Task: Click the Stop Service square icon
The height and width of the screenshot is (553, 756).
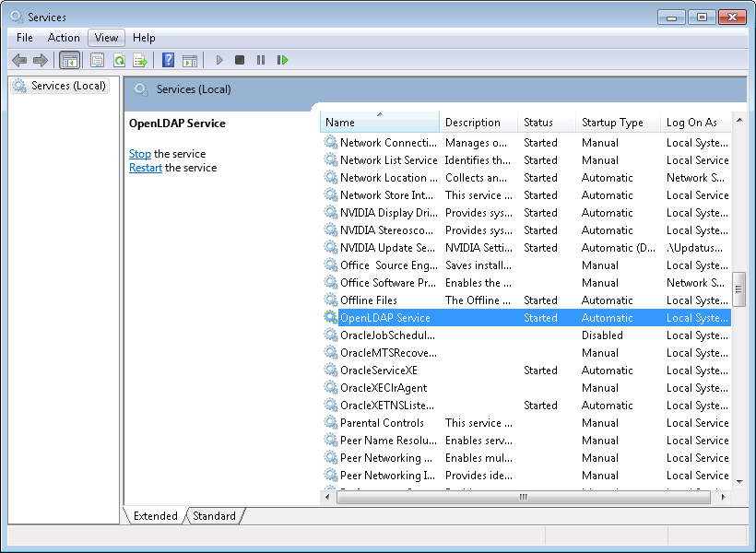Action: pyautogui.click(x=240, y=60)
